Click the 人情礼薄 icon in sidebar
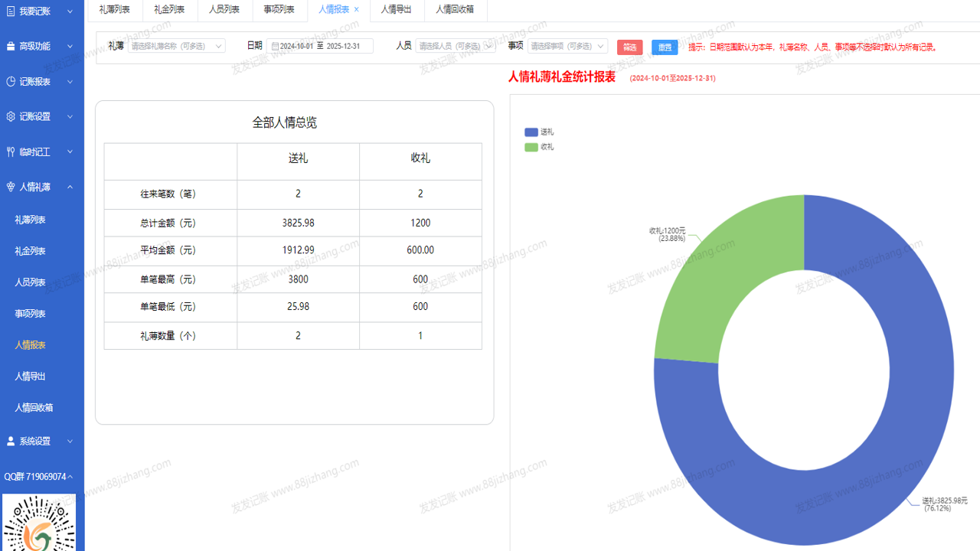This screenshot has height=551, width=980. click(11, 187)
